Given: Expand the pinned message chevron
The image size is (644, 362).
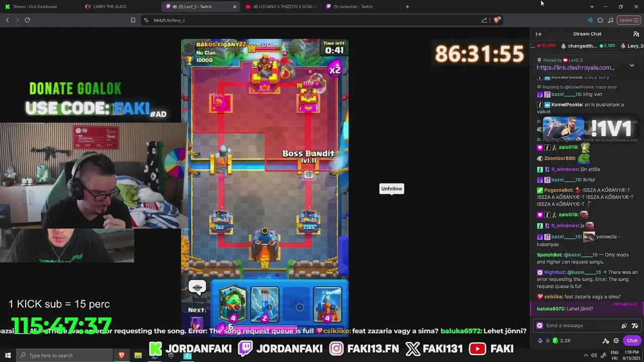Looking at the screenshot, I should pos(632,66).
